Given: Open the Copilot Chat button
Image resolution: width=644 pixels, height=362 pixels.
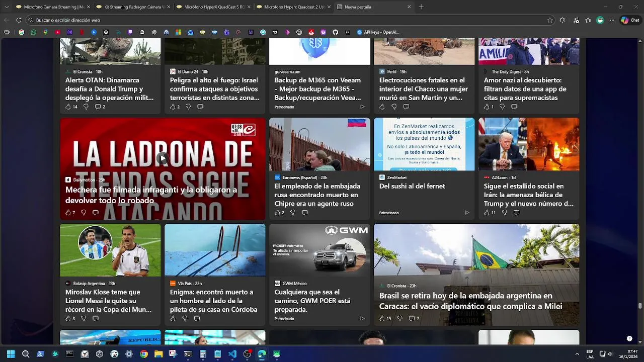Looking at the screenshot, I should click(630, 20).
